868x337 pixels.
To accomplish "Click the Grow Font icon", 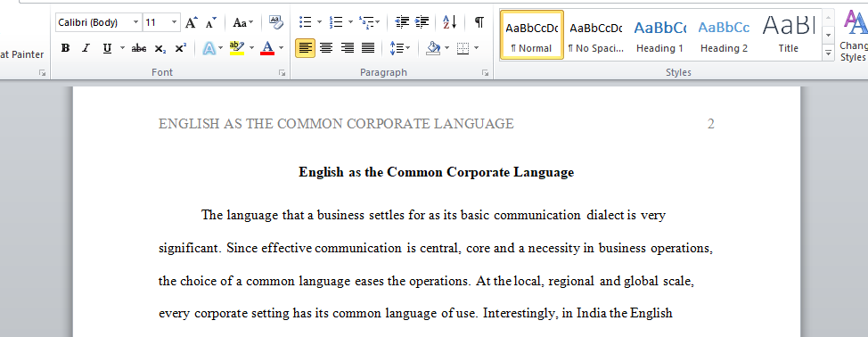I will (191, 22).
